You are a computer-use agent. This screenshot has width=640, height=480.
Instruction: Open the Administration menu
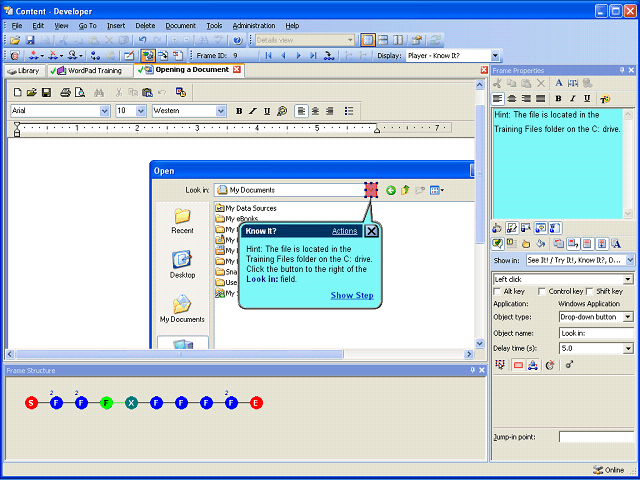(x=253, y=26)
